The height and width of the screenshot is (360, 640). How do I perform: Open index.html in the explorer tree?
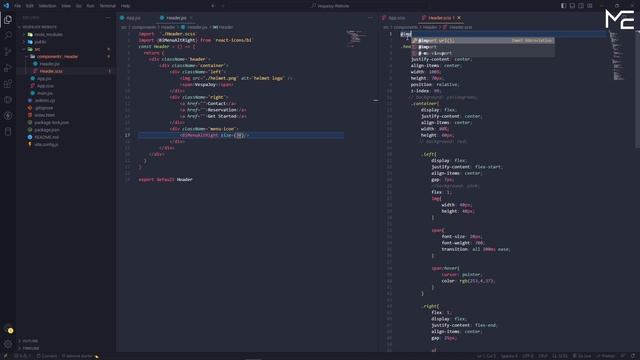coord(44,116)
